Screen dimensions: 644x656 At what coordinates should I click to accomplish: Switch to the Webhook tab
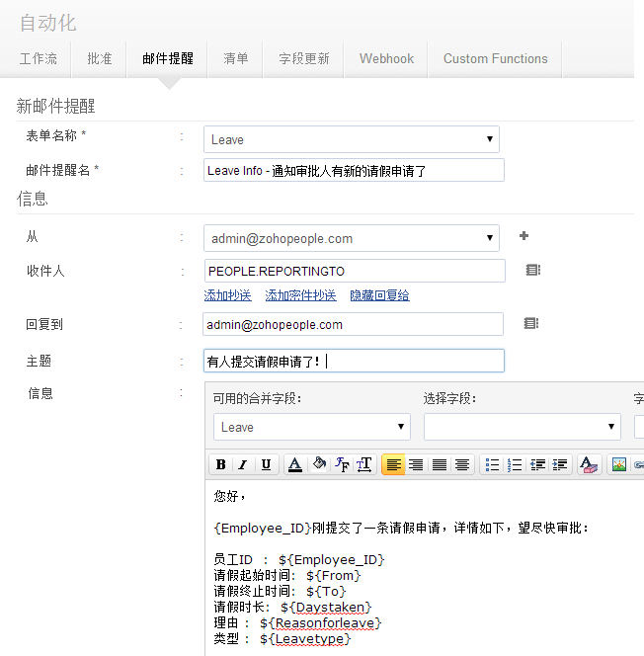(386, 58)
